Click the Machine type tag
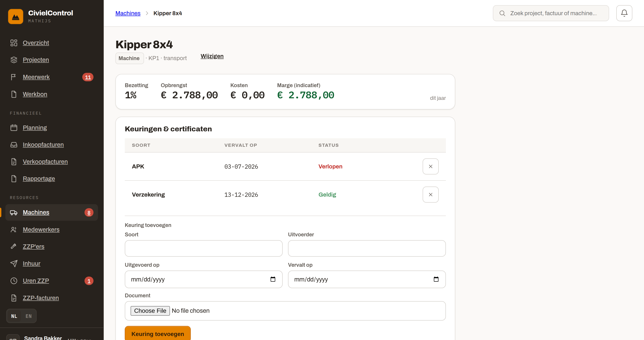The image size is (644, 340). click(129, 58)
